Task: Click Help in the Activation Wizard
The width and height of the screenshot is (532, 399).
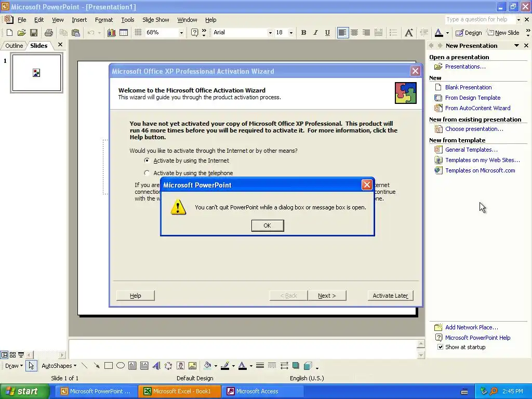Action: [136, 296]
